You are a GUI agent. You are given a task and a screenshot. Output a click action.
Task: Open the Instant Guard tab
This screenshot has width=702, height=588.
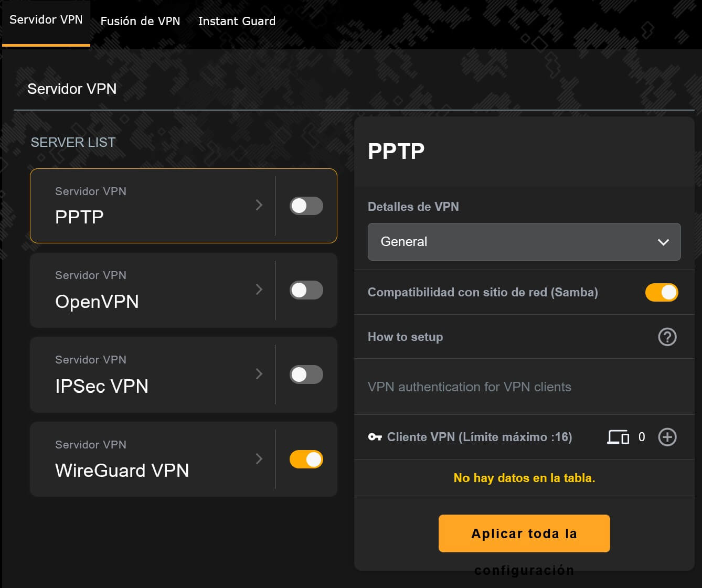pyautogui.click(x=237, y=21)
